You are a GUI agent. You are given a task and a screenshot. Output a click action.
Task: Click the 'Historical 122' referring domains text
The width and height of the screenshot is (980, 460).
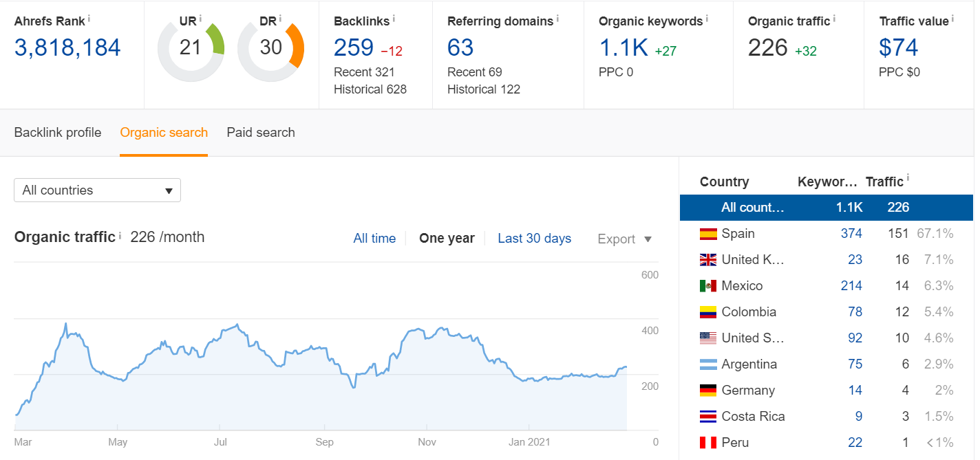click(484, 89)
